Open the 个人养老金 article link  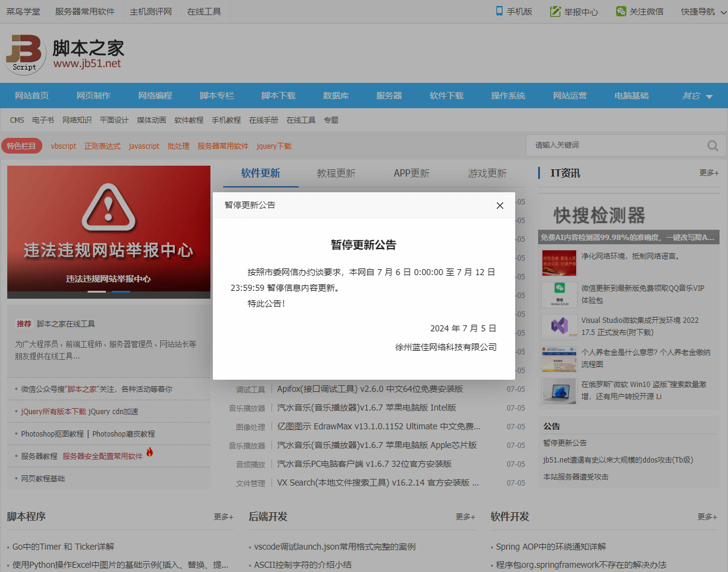click(646, 359)
